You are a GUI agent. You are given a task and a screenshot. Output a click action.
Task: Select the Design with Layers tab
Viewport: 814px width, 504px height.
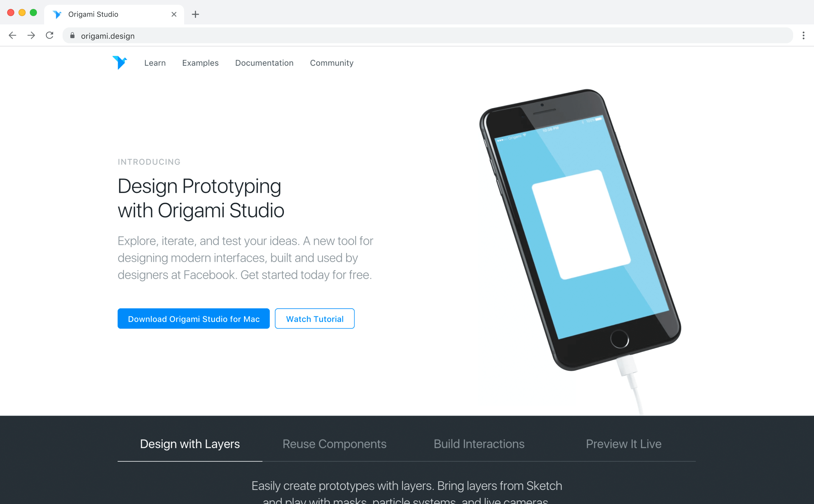189,444
